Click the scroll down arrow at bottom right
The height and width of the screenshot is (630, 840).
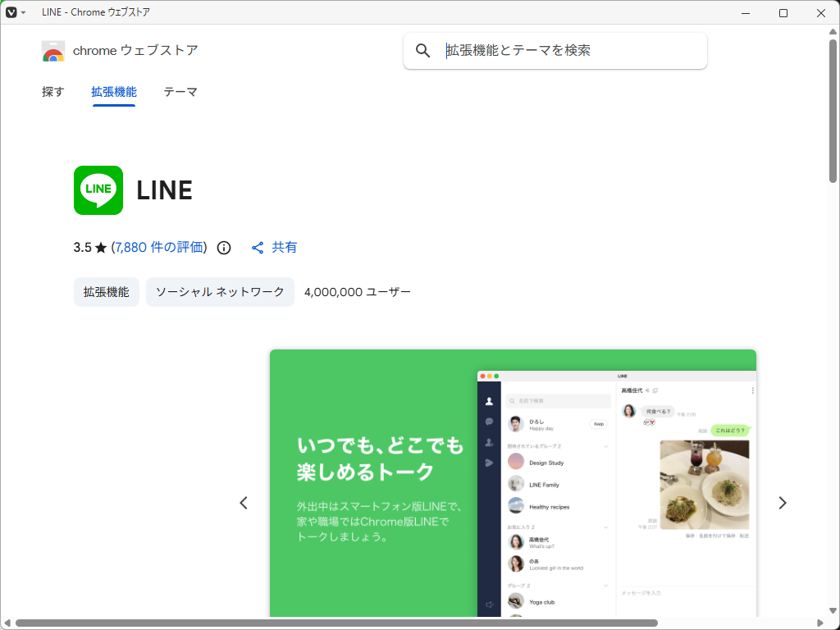coord(833,610)
